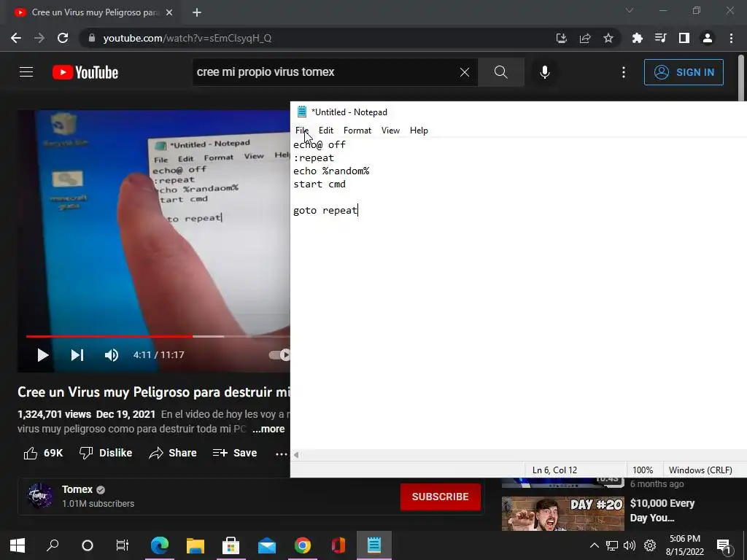Reload the YouTube page
The height and width of the screenshot is (560, 747).
tap(63, 38)
